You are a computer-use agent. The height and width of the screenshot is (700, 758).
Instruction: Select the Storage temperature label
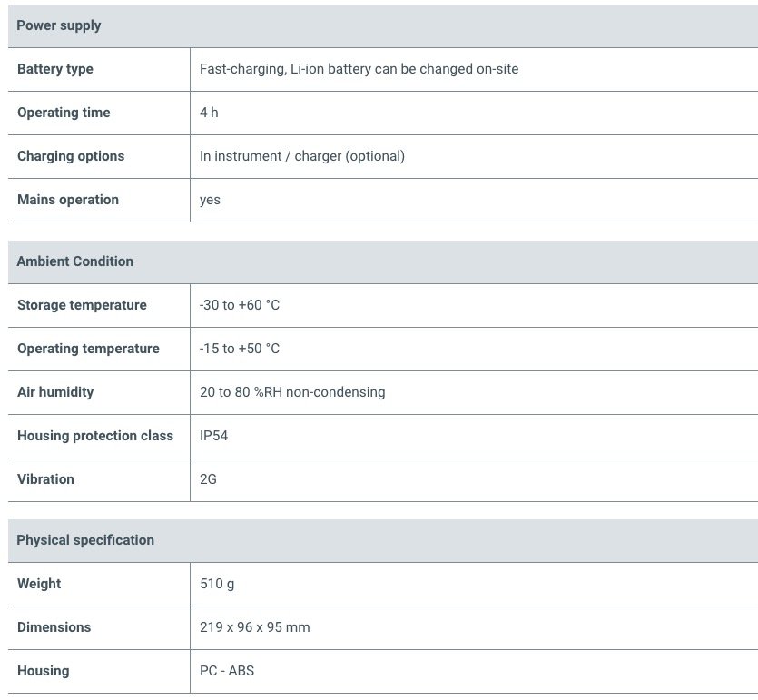[82, 304]
